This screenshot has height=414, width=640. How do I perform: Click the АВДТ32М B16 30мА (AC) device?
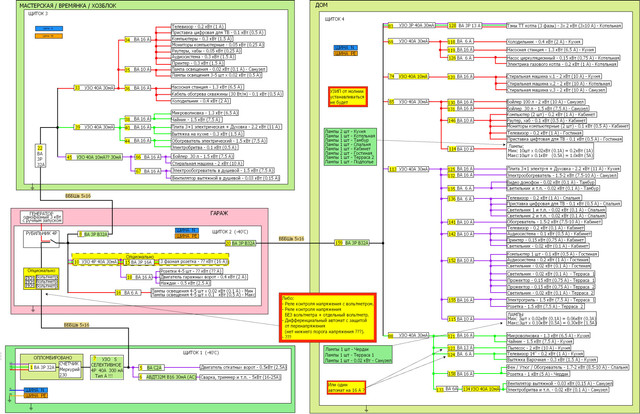[168, 377]
